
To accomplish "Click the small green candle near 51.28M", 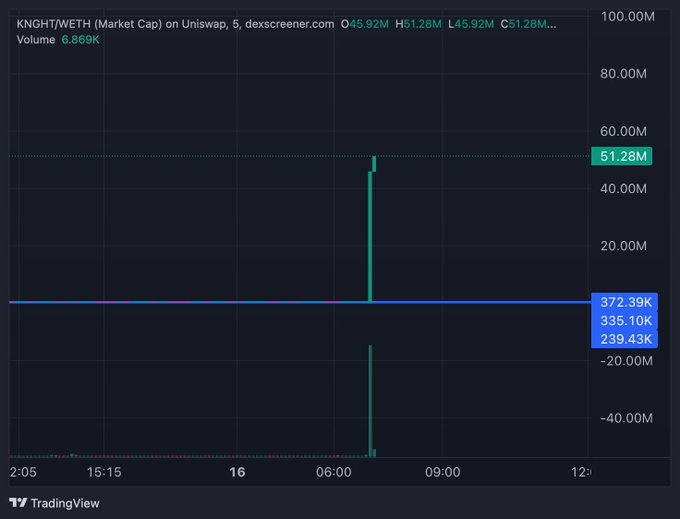I will (374, 164).
